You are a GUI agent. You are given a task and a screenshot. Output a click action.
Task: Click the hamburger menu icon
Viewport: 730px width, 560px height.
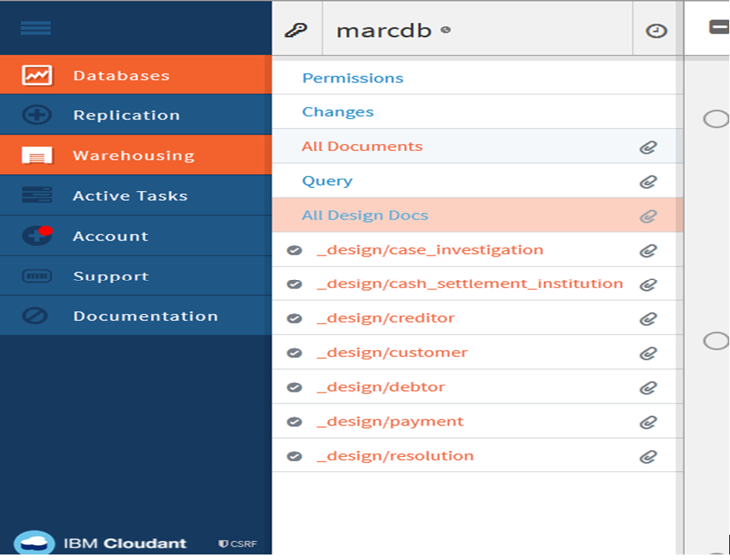[35, 28]
